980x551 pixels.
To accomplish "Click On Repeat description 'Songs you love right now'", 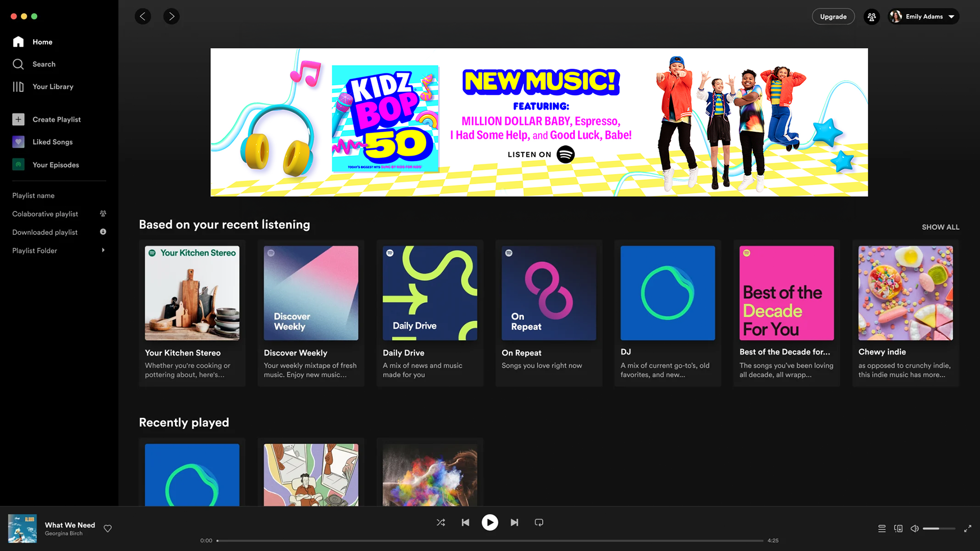I will [542, 366].
